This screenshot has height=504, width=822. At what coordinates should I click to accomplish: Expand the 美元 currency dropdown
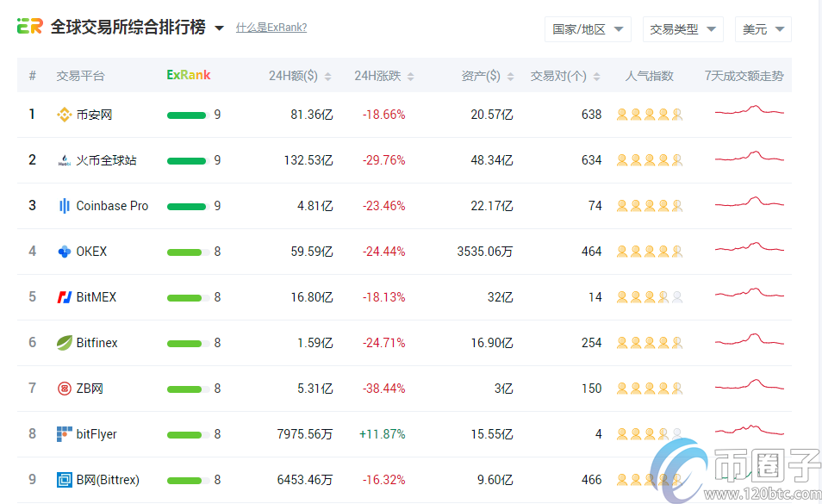pos(763,29)
